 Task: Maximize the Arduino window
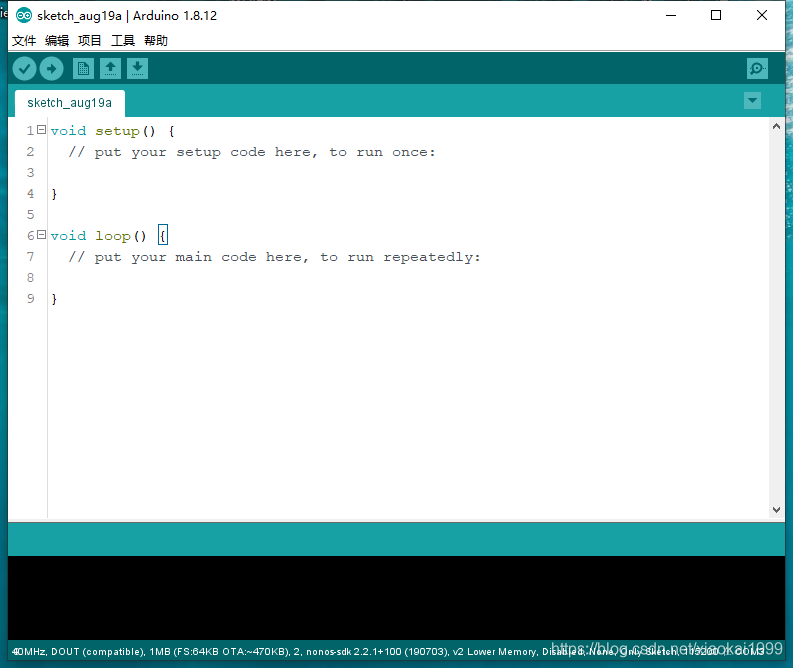[716, 16]
